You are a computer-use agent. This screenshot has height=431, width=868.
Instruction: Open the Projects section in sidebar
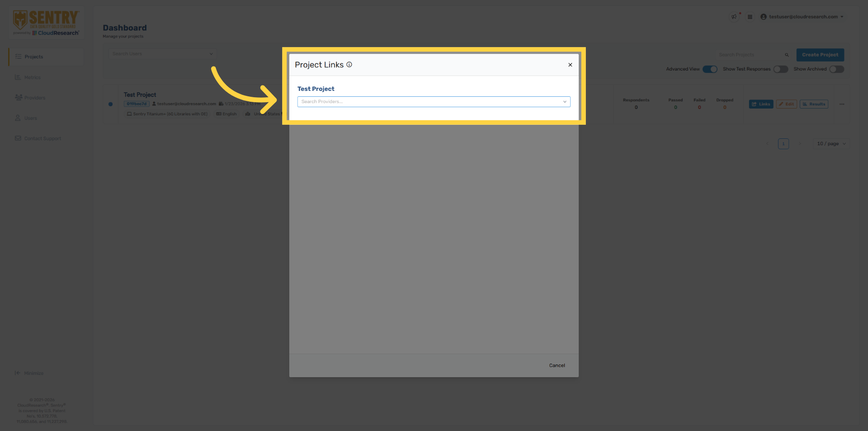[x=34, y=57]
